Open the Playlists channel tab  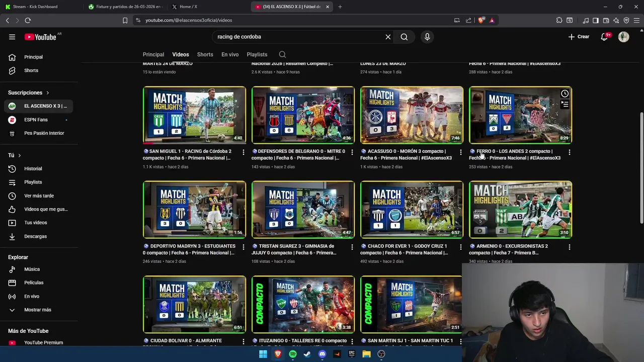click(x=257, y=54)
